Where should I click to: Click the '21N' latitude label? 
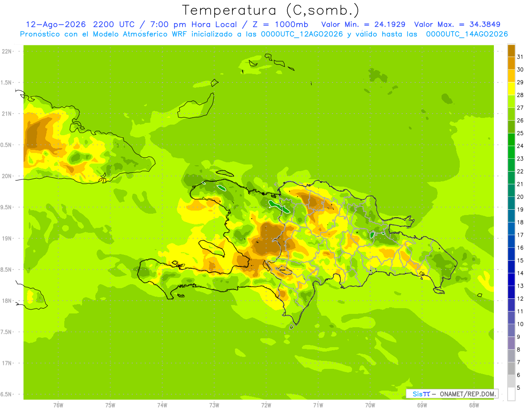(x=7, y=114)
